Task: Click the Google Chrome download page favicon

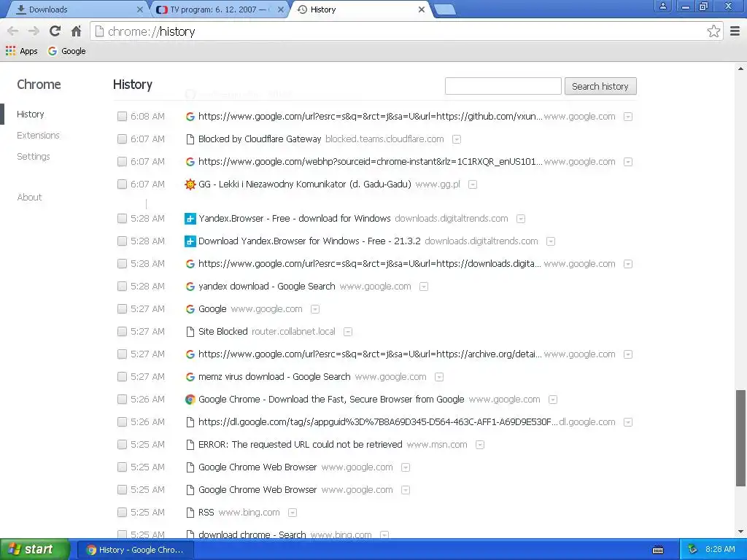Action: 190,400
